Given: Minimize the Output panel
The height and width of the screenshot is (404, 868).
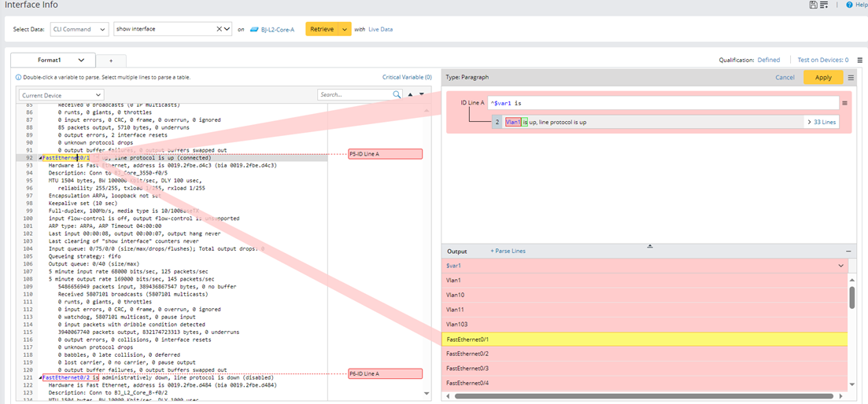Looking at the screenshot, I should [x=848, y=252].
